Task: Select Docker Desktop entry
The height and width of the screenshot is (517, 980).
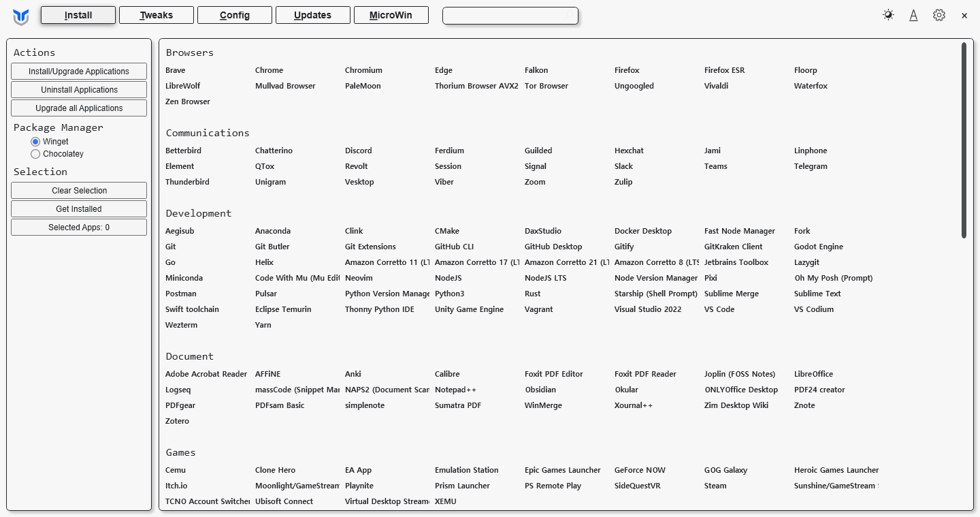Action: click(x=643, y=231)
